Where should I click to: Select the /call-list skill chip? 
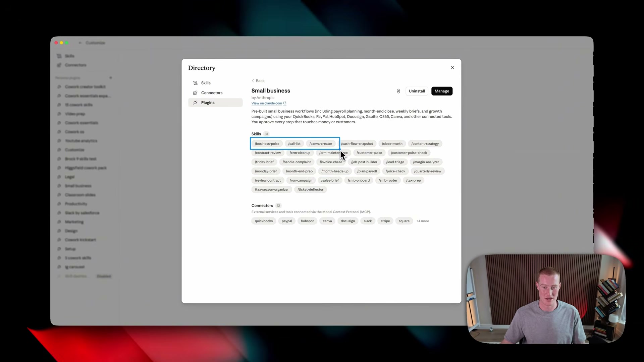pyautogui.click(x=294, y=144)
